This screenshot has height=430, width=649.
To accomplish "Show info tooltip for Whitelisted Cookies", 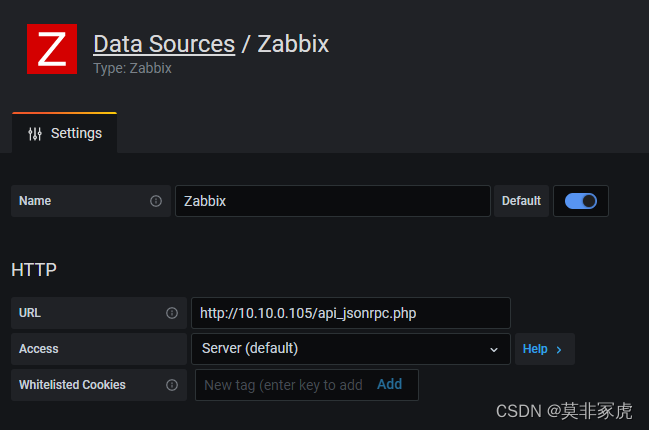I will (172, 385).
